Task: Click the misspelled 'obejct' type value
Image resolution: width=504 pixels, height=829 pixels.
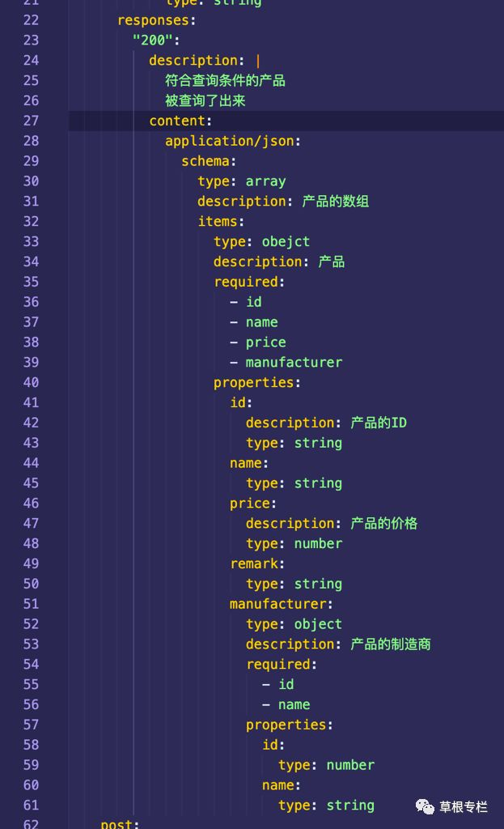Action: [286, 241]
